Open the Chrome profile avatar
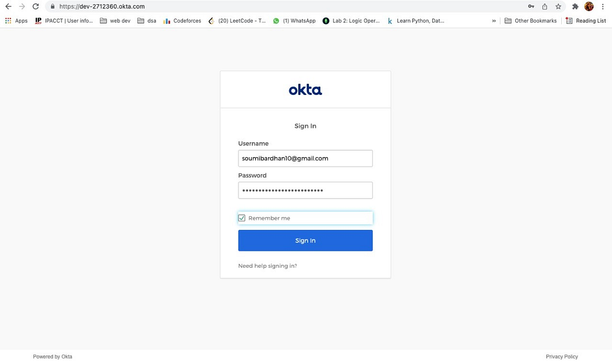The image size is (612, 364). coord(589,6)
